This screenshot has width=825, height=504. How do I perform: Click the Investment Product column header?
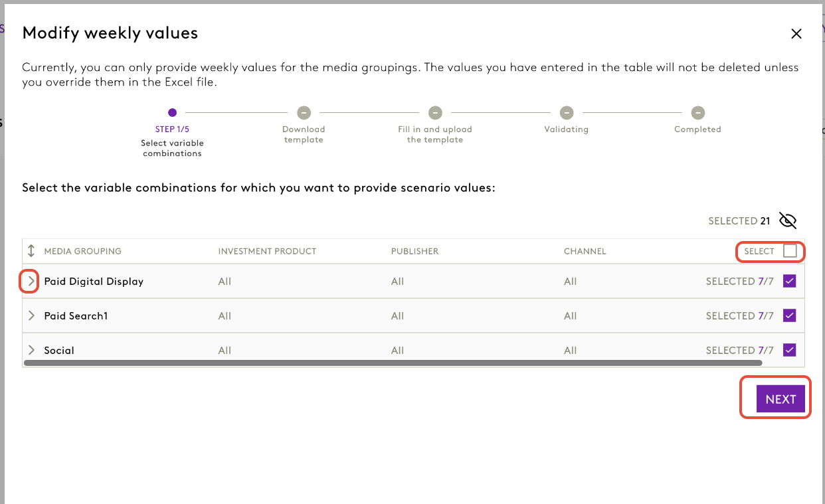[x=267, y=252]
